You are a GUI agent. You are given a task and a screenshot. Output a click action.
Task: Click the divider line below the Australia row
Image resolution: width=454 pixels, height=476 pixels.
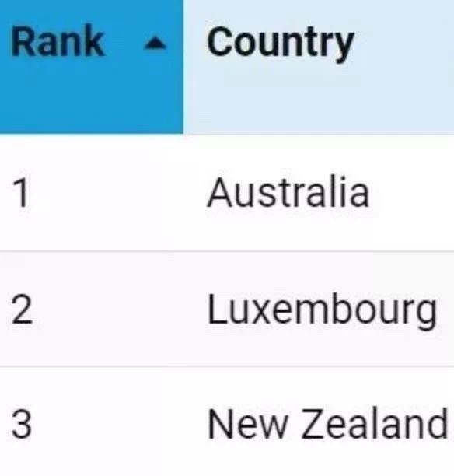point(227,251)
